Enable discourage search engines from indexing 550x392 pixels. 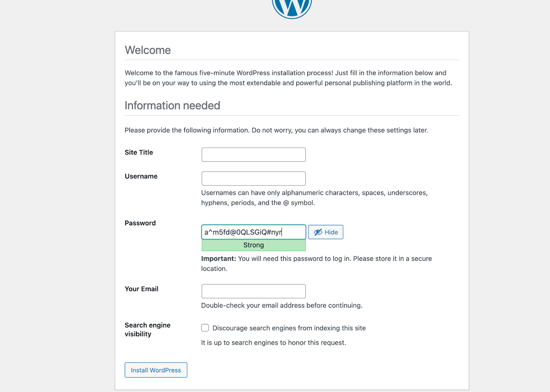click(x=205, y=328)
